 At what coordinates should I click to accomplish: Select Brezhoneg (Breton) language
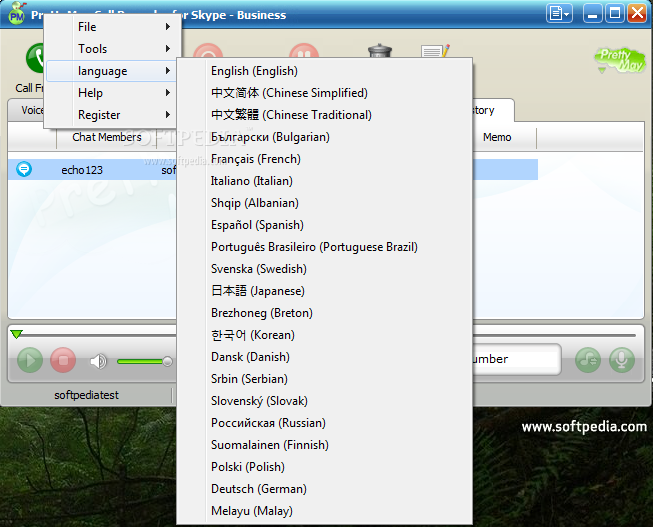325,313
